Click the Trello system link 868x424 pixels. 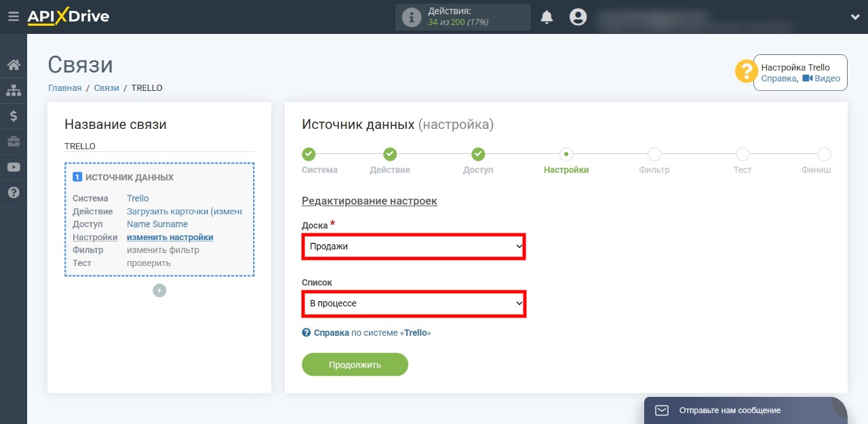138,199
